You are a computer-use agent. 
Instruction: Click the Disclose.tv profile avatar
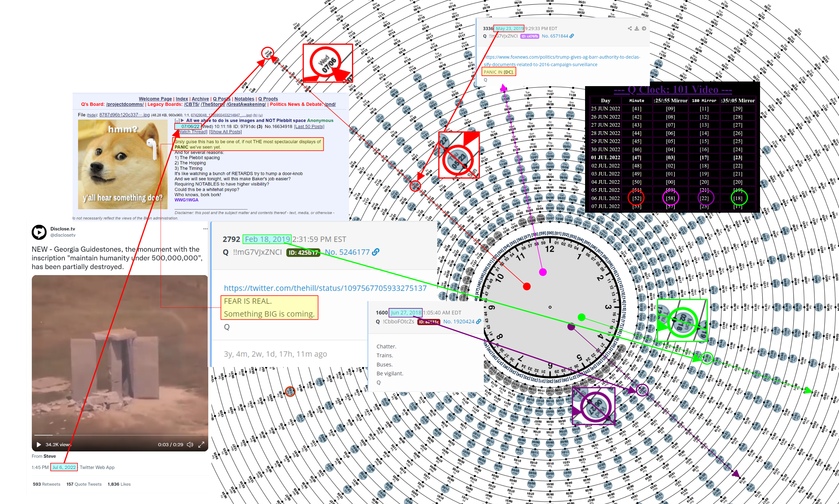click(39, 232)
